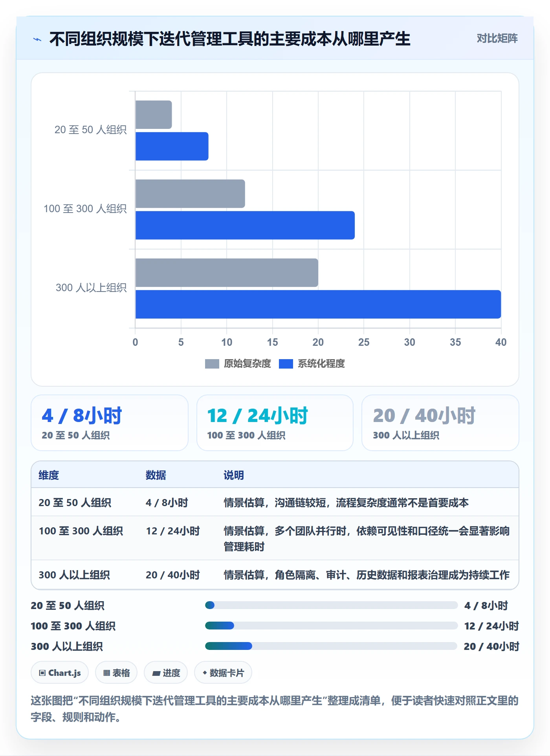
Task: Click the 数据卡片 tag chip
Action: 223,673
